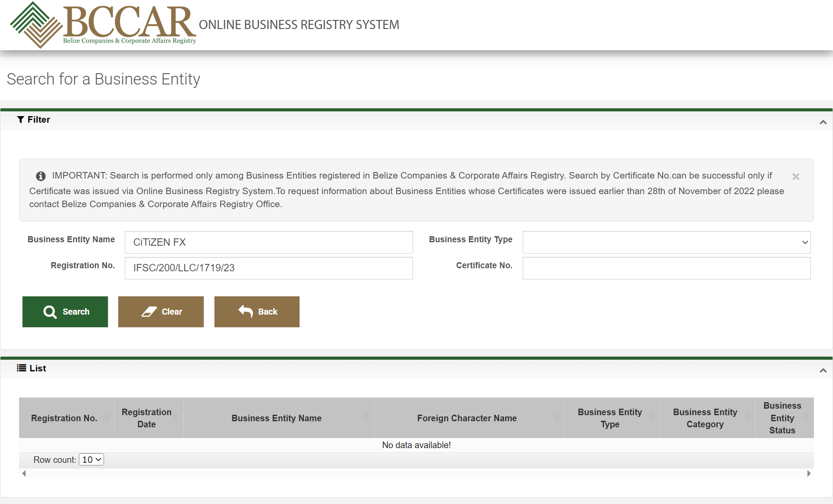Image resolution: width=833 pixels, height=504 pixels.
Task: Sort by Registration Date column
Action: coord(149,418)
